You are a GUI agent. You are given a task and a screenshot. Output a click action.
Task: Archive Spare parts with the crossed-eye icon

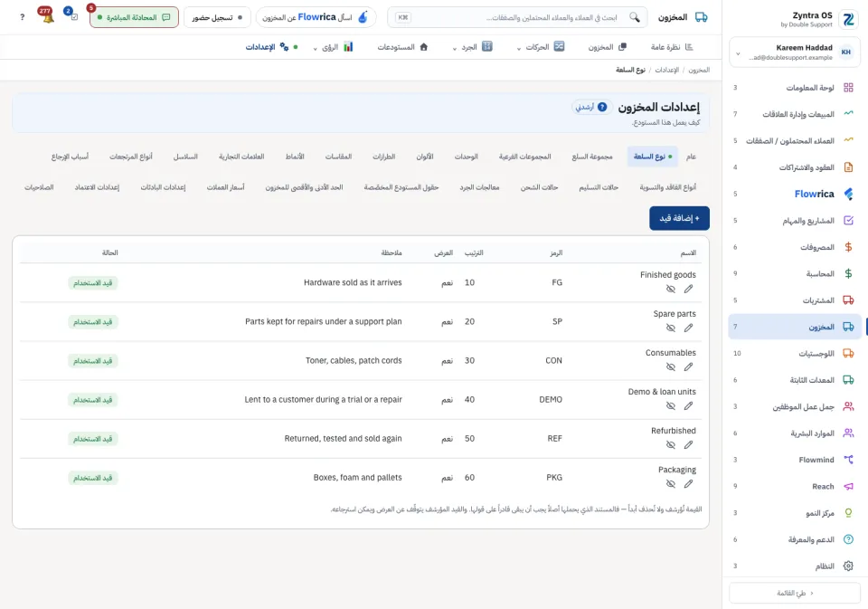click(670, 328)
